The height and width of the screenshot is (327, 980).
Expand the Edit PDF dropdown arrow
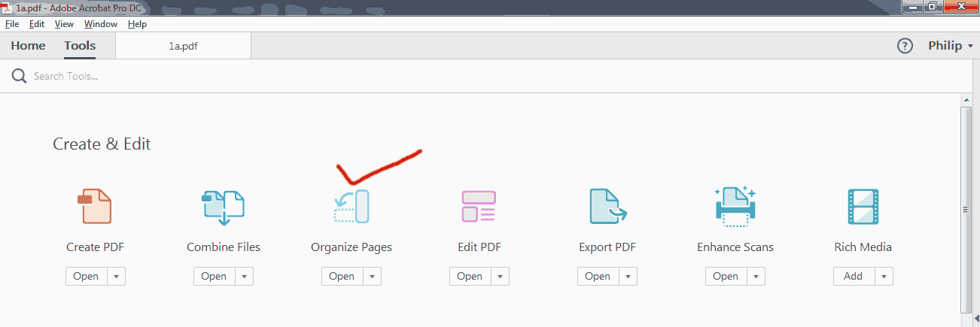point(500,276)
